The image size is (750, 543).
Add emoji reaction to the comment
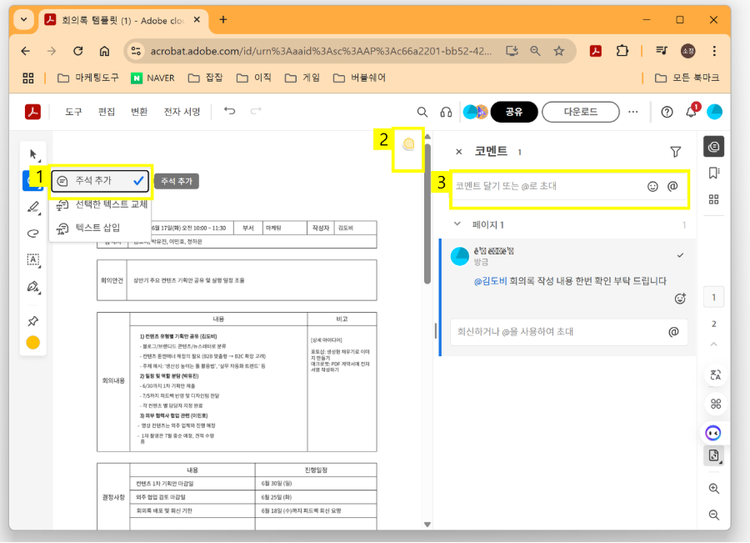pyautogui.click(x=680, y=299)
